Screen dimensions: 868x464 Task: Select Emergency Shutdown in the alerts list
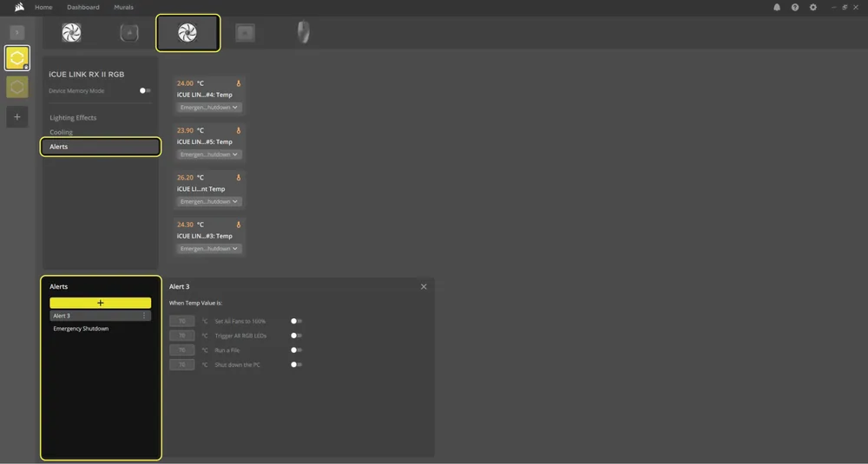pyautogui.click(x=81, y=329)
